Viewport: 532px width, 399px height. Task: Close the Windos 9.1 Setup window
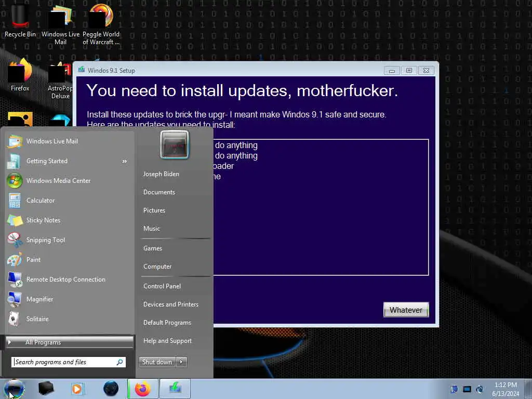426,71
